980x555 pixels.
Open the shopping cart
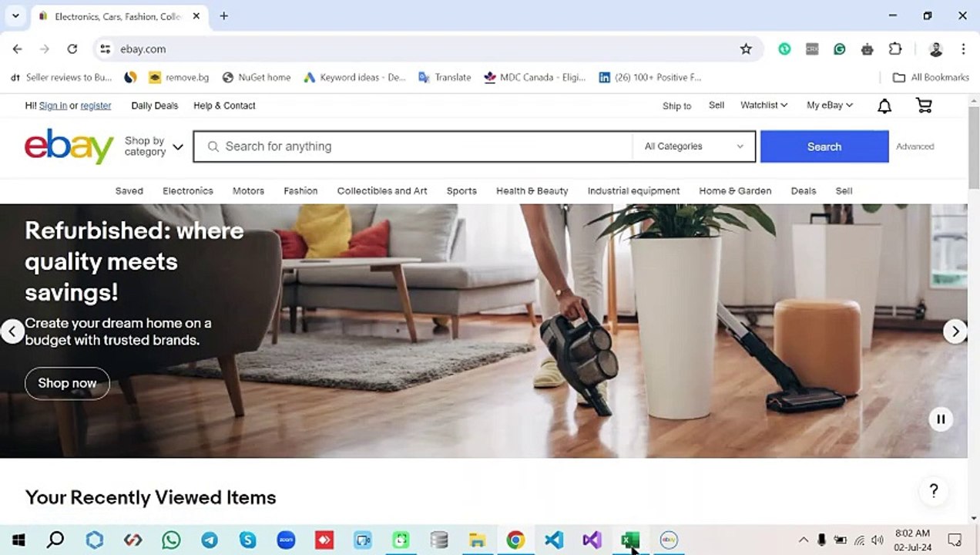coord(924,106)
